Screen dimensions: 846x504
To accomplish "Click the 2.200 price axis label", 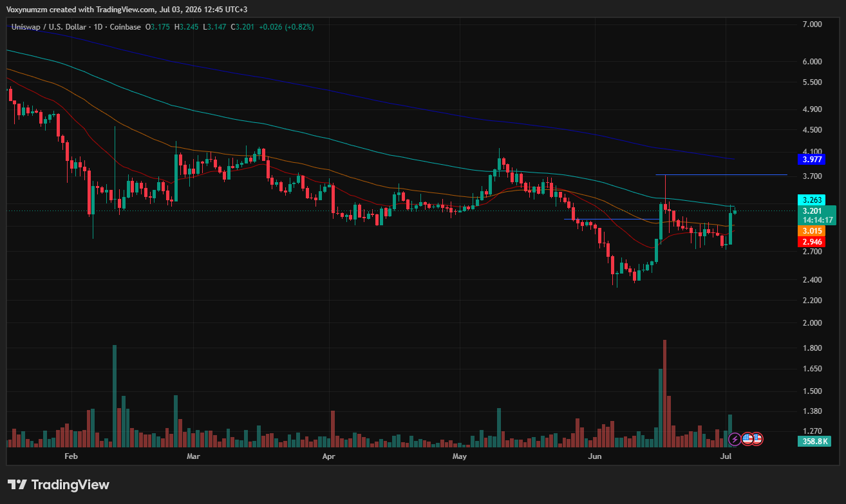I will 813,301.
